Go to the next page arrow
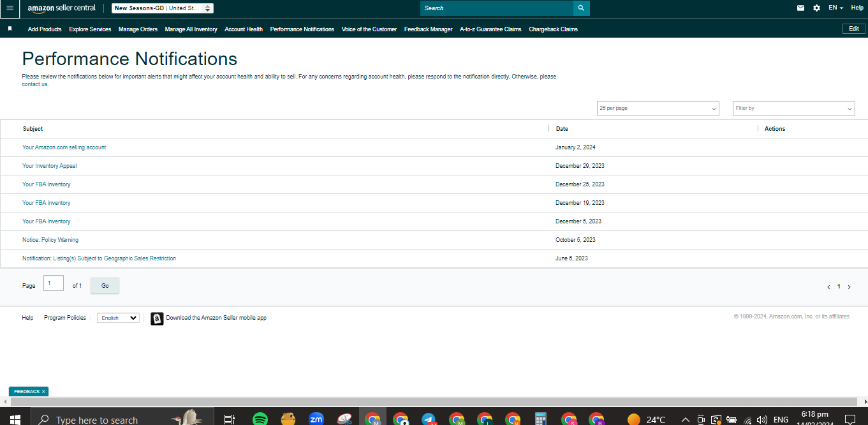 click(849, 287)
